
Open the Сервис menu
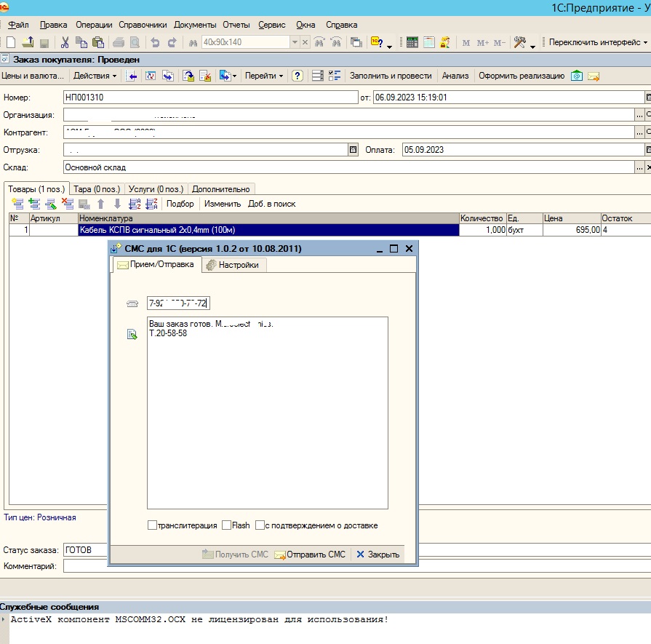tap(272, 25)
